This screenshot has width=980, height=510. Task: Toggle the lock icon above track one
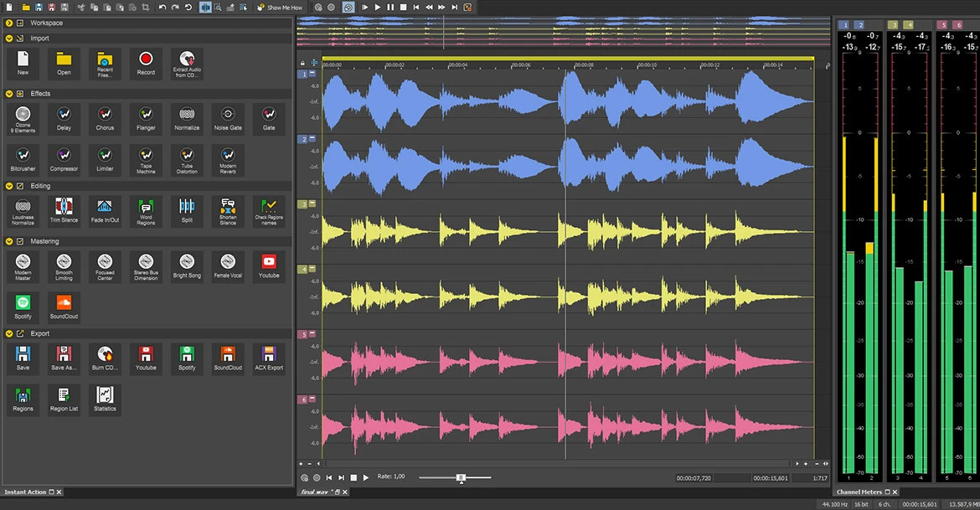coord(302,63)
